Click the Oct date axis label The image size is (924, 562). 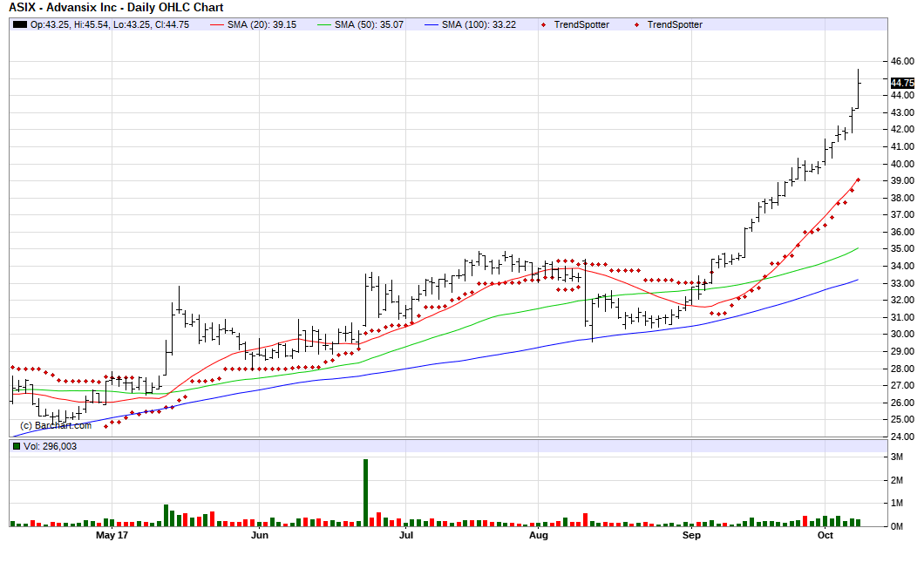(825, 535)
